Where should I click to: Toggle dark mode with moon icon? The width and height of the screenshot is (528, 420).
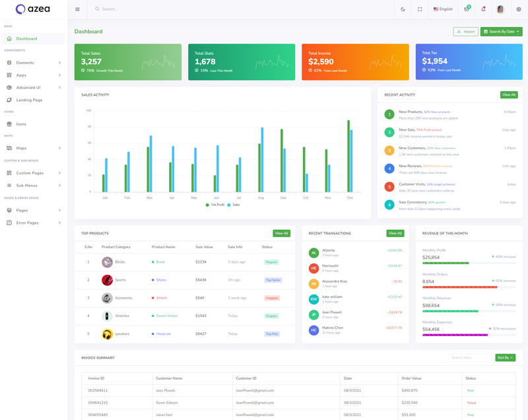pyautogui.click(x=403, y=9)
